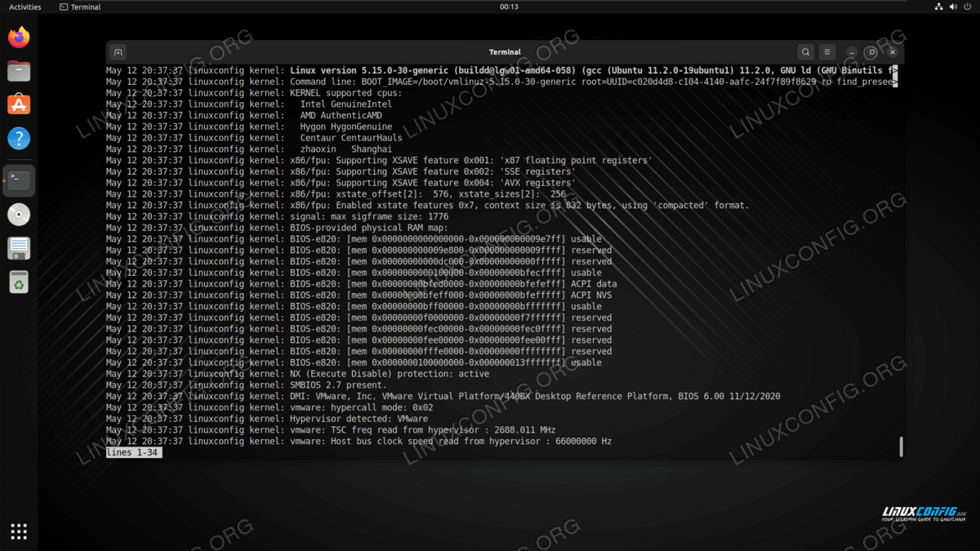980x551 pixels.
Task: Click the network icon in the top bar
Action: 938,7
